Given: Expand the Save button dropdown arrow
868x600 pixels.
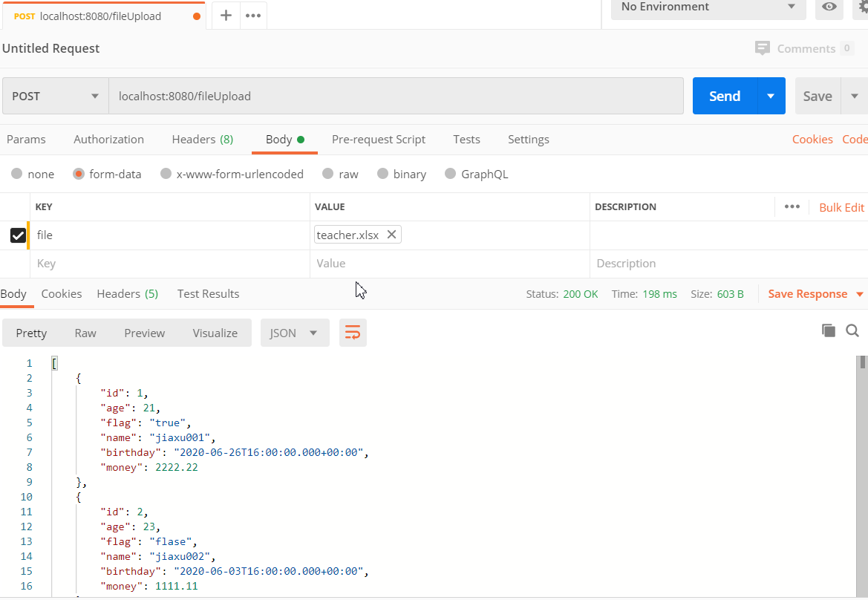Looking at the screenshot, I should [854, 96].
